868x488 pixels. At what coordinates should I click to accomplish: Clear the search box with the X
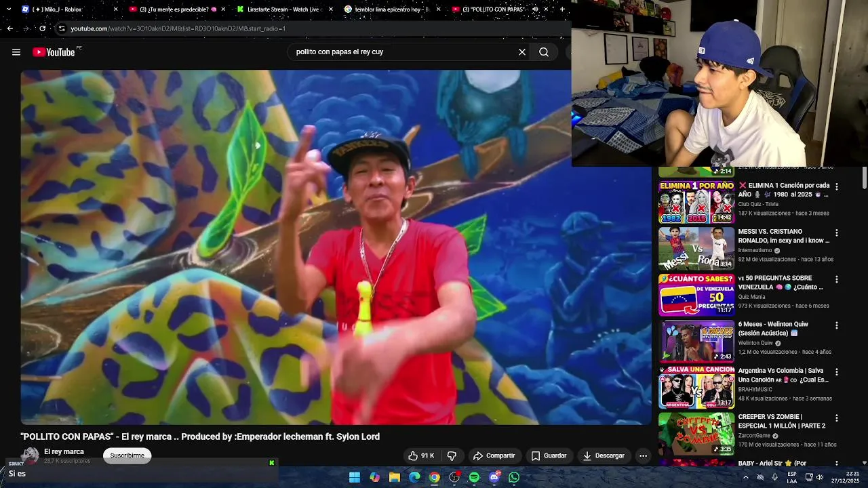point(522,52)
